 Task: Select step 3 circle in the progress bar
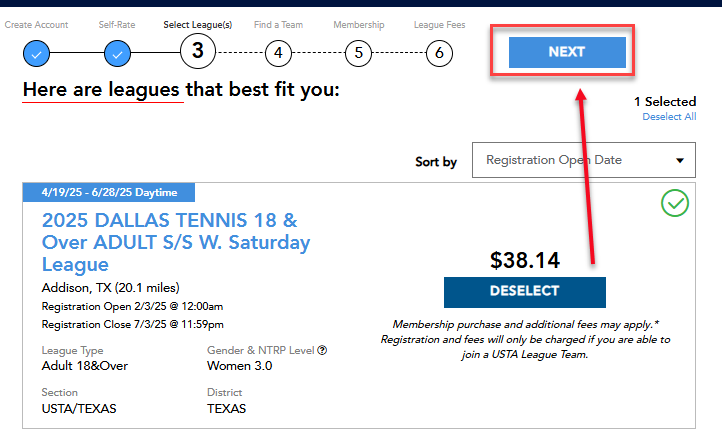[198, 51]
